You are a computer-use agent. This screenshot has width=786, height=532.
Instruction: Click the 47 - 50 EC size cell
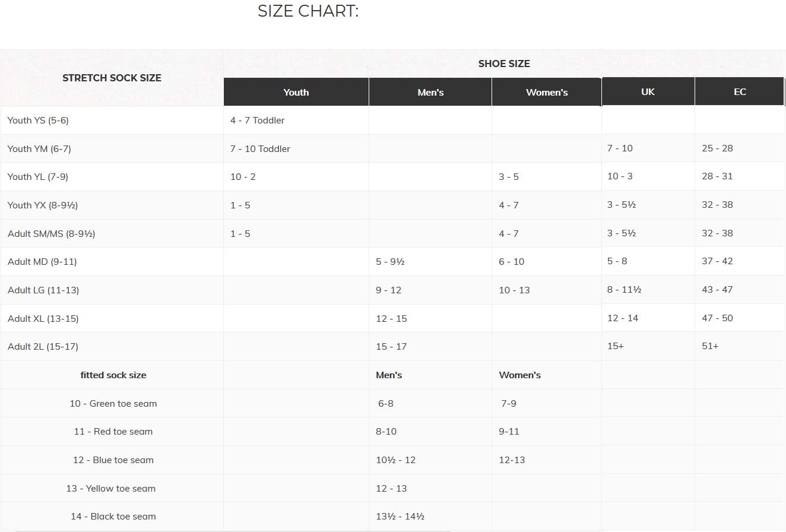[x=717, y=318]
